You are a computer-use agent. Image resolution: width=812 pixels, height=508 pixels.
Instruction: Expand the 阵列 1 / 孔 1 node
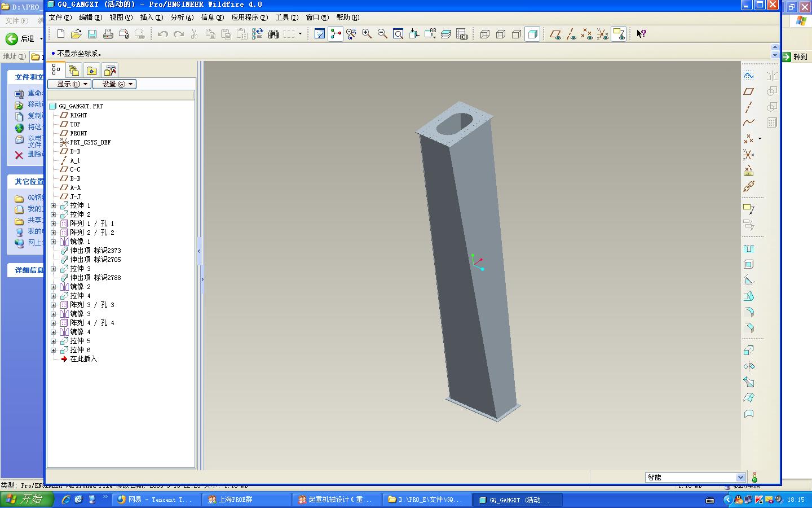(54, 224)
